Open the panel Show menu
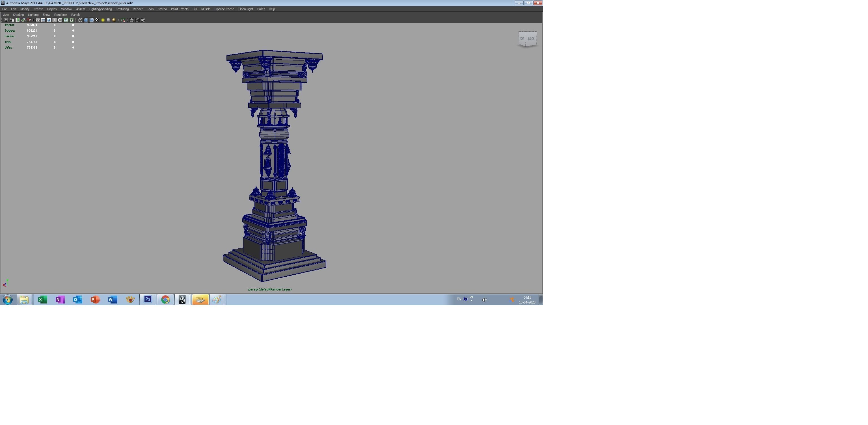This screenshot has height=425, width=868. point(46,15)
